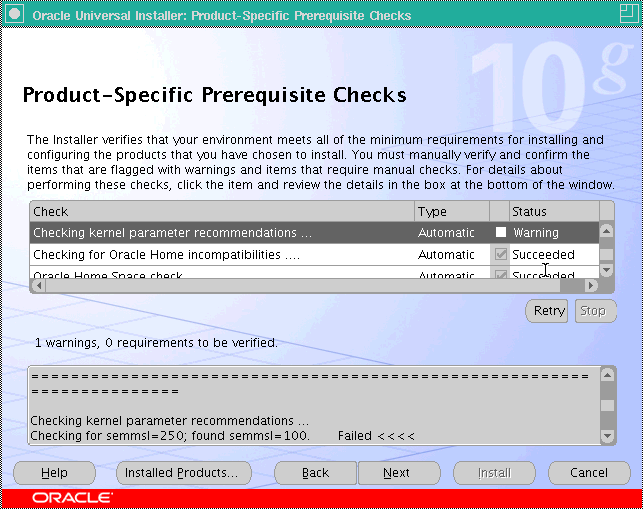Click right arrow of horizontal table scrollbar

591,286
